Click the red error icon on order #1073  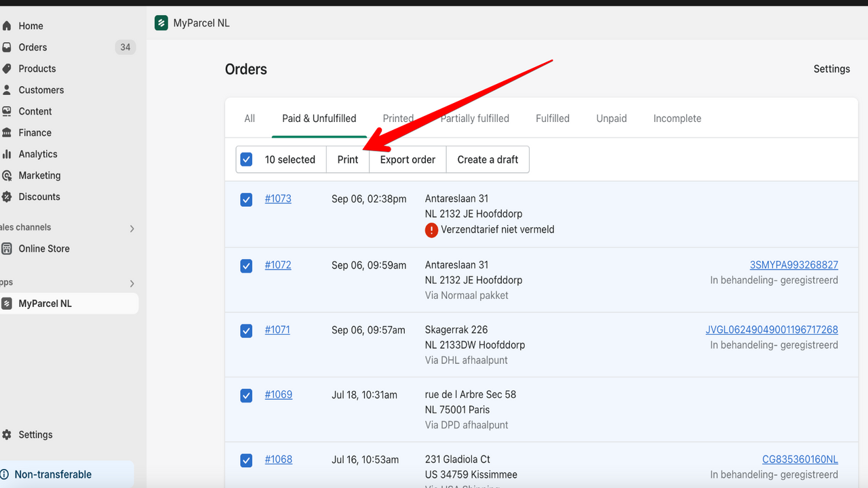tap(431, 230)
